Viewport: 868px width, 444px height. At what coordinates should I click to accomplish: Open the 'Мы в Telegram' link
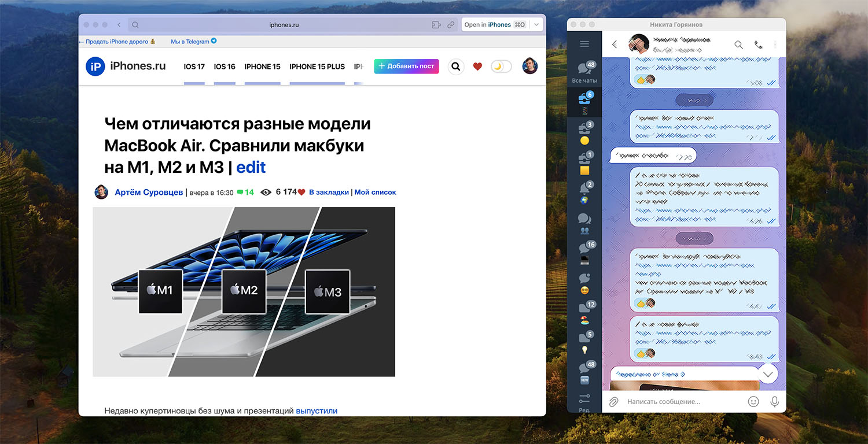(x=194, y=42)
